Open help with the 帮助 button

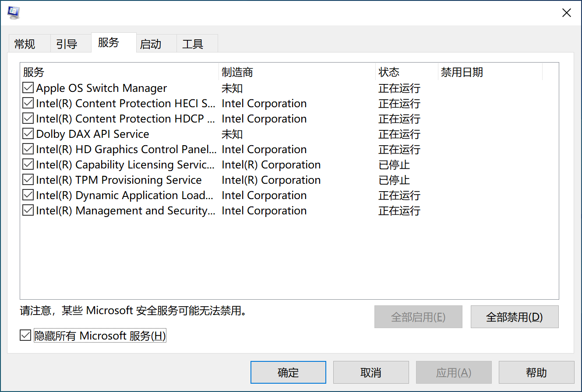[536, 373]
